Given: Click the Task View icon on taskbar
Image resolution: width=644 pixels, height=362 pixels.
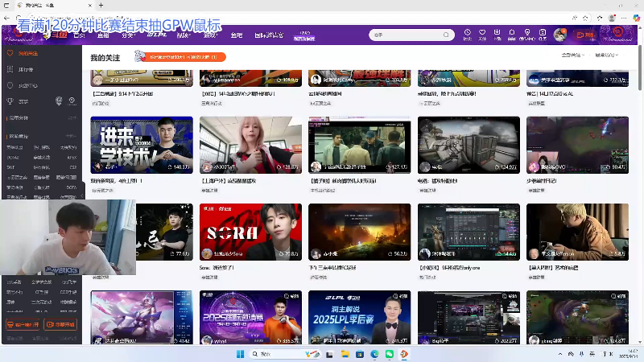Looking at the screenshot, I should (329, 354).
